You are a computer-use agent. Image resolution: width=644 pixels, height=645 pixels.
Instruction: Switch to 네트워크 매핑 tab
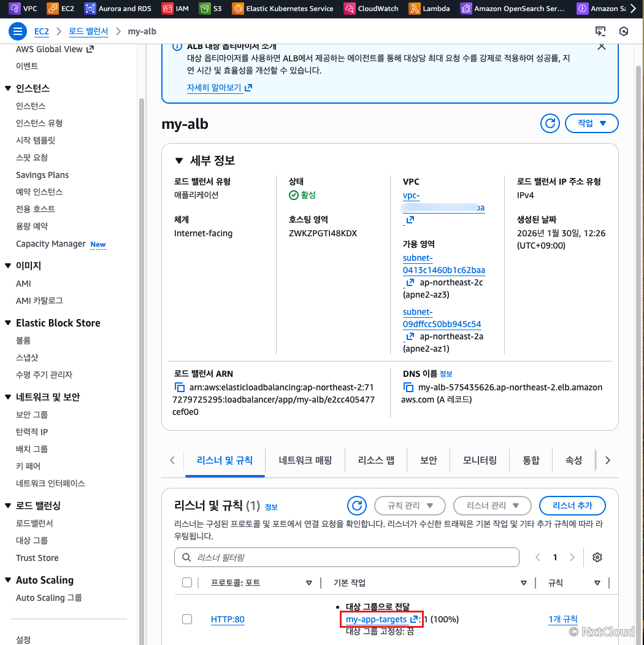(305, 460)
